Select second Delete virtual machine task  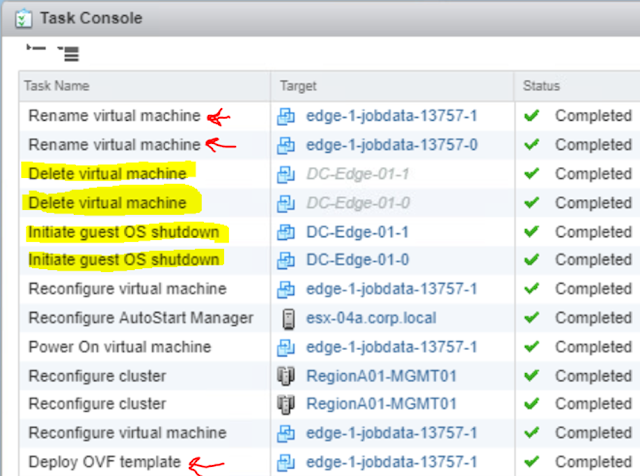pos(107,203)
